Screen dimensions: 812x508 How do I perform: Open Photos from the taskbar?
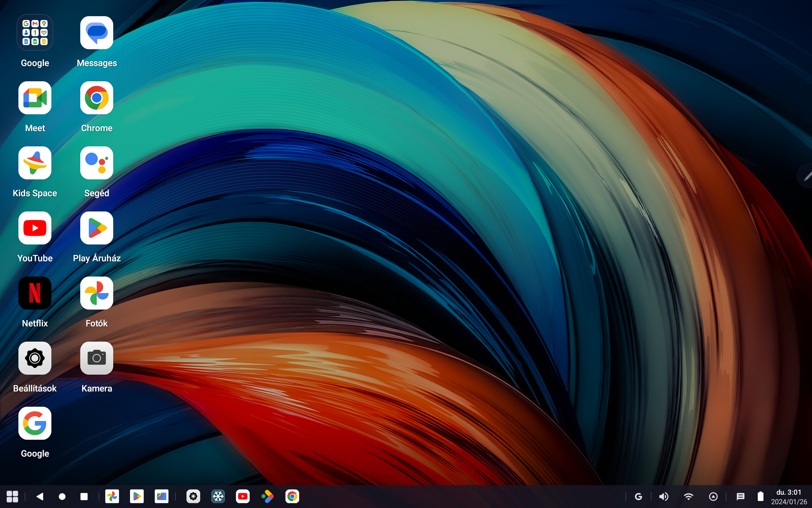click(112, 497)
